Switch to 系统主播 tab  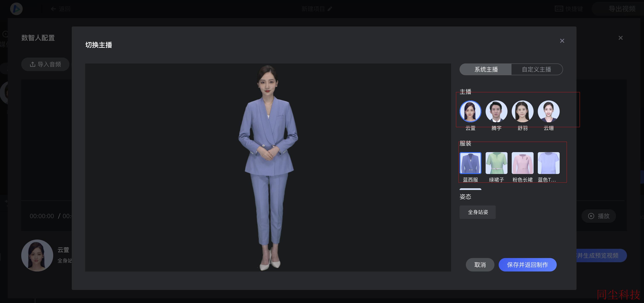click(x=486, y=69)
